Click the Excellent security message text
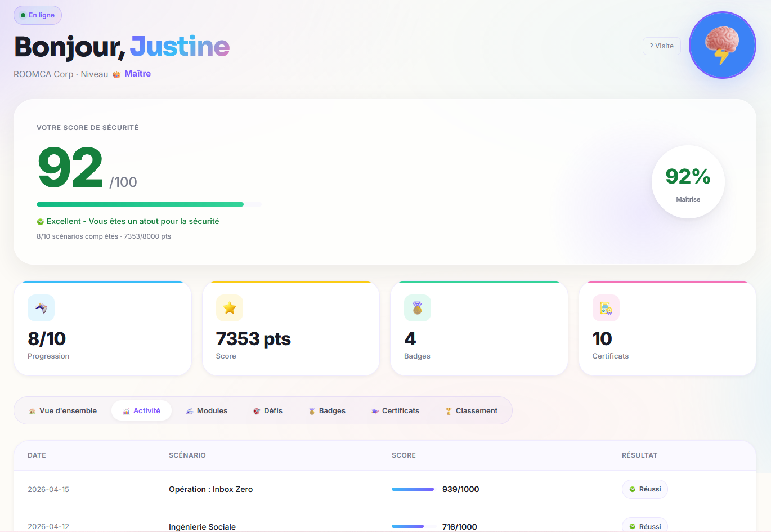771x532 pixels. click(133, 221)
